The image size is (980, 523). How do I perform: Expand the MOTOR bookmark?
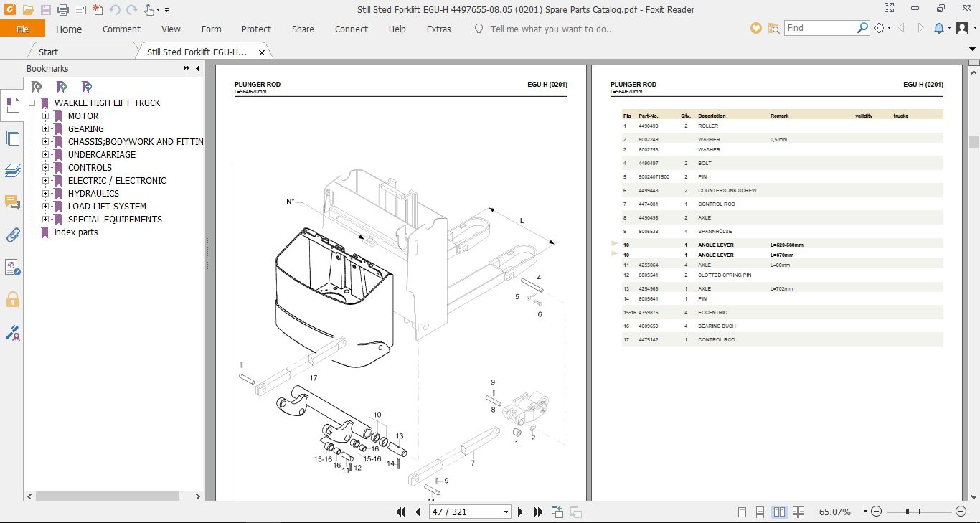click(x=45, y=116)
